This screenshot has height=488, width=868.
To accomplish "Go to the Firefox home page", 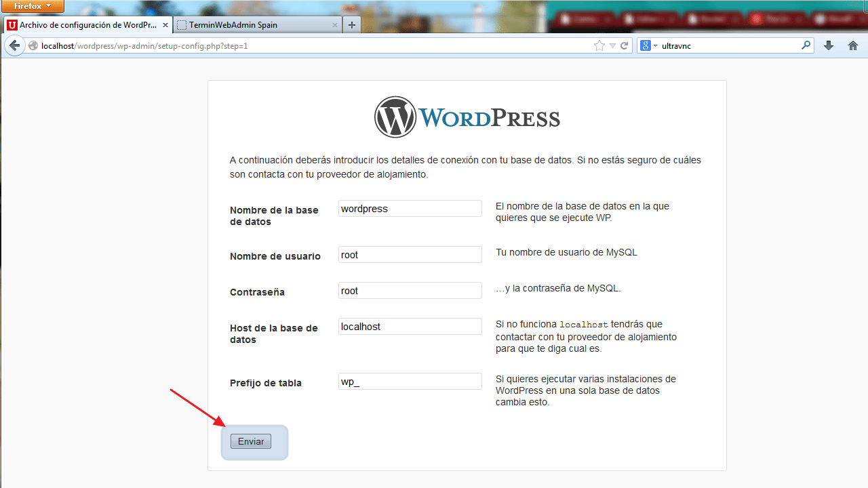I will (853, 45).
